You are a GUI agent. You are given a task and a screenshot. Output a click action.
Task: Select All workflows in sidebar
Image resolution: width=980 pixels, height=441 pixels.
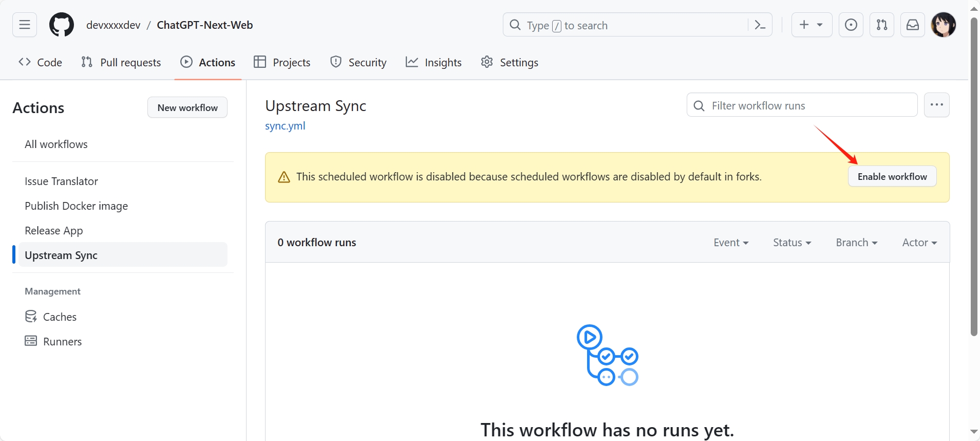pyautogui.click(x=123, y=144)
